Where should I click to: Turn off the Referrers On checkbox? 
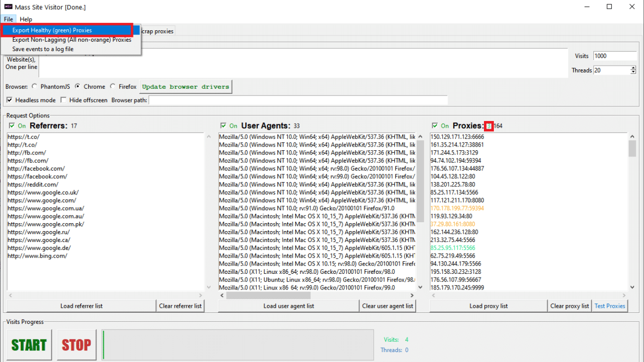click(12, 126)
